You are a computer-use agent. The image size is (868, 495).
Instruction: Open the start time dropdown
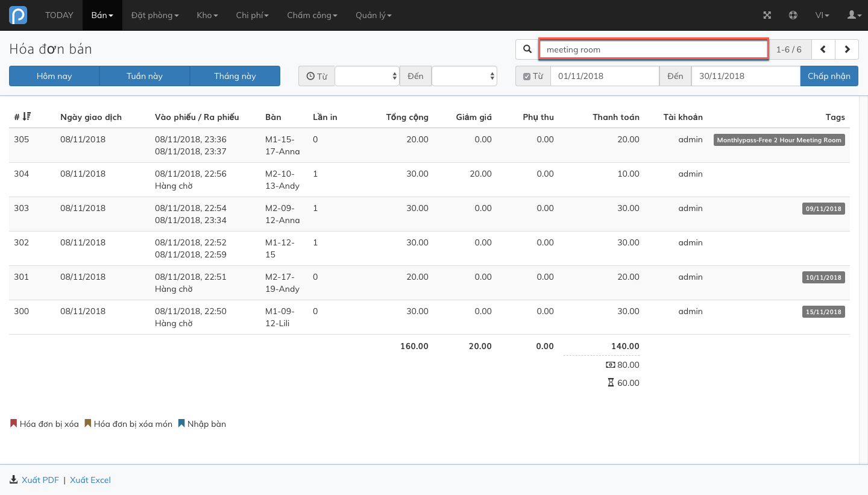(x=367, y=76)
